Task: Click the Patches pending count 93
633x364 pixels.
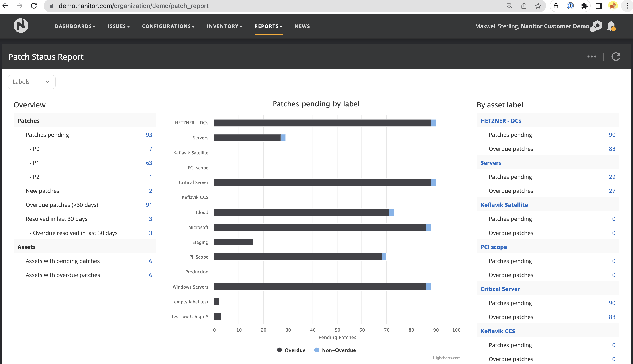Action: (x=149, y=135)
